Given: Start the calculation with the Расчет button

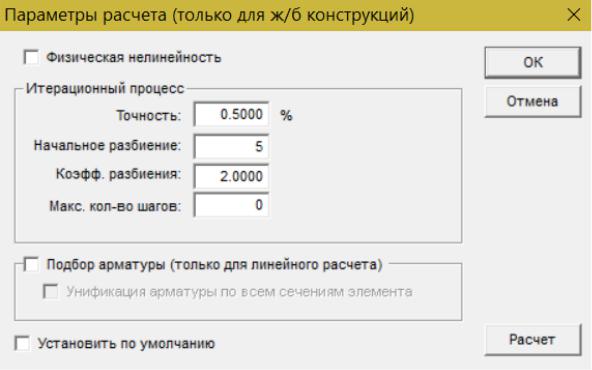Looking at the screenshot, I should (533, 339).
